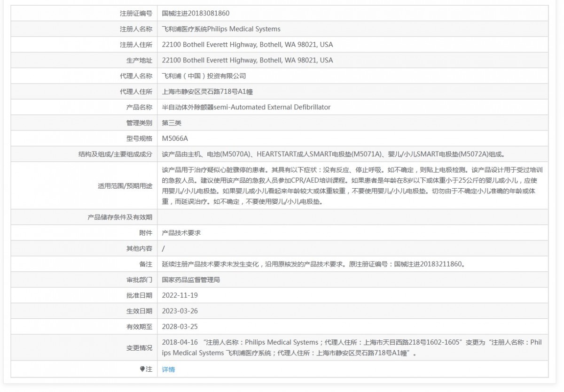The image size is (564, 392).
Task: Select the category value 第三类
Action: click(x=172, y=123)
